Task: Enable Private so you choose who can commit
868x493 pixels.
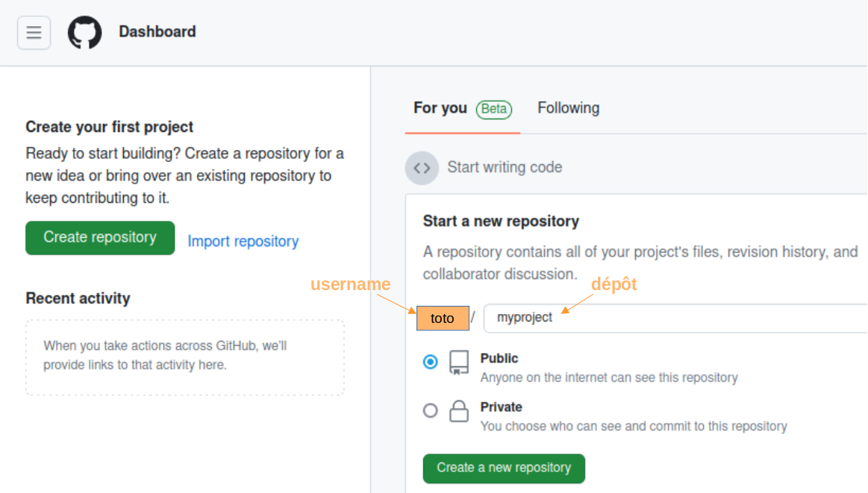Action: pyautogui.click(x=430, y=409)
